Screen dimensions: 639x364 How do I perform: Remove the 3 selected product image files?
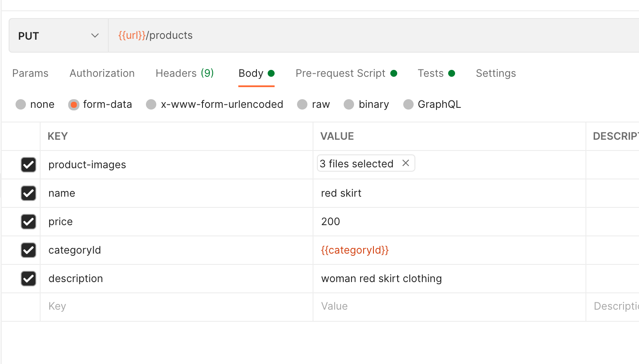[x=405, y=163]
